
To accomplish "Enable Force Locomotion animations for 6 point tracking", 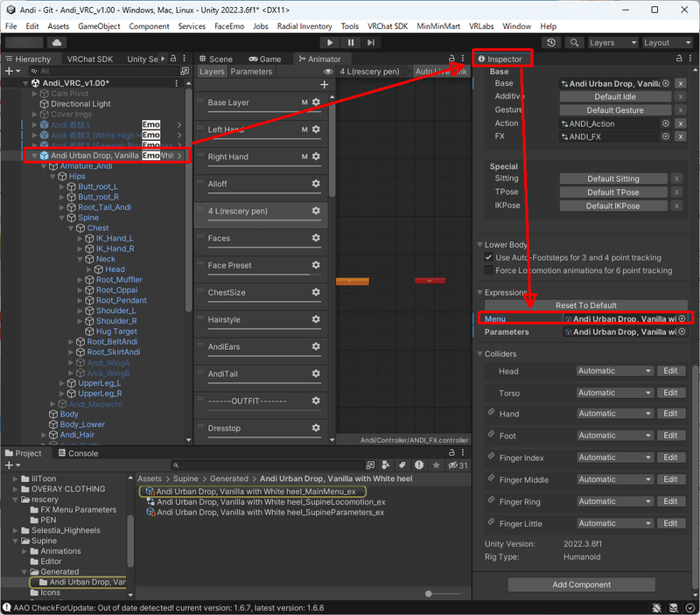I will [489, 270].
